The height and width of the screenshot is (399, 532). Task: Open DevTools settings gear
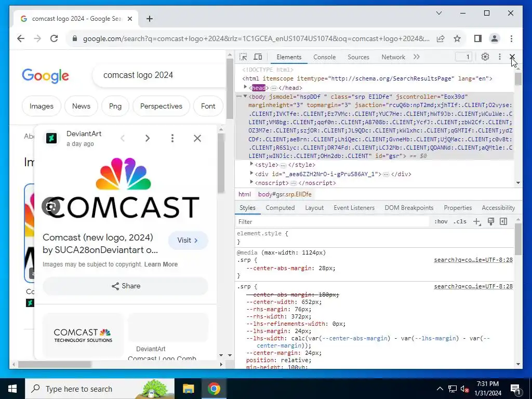485,57
